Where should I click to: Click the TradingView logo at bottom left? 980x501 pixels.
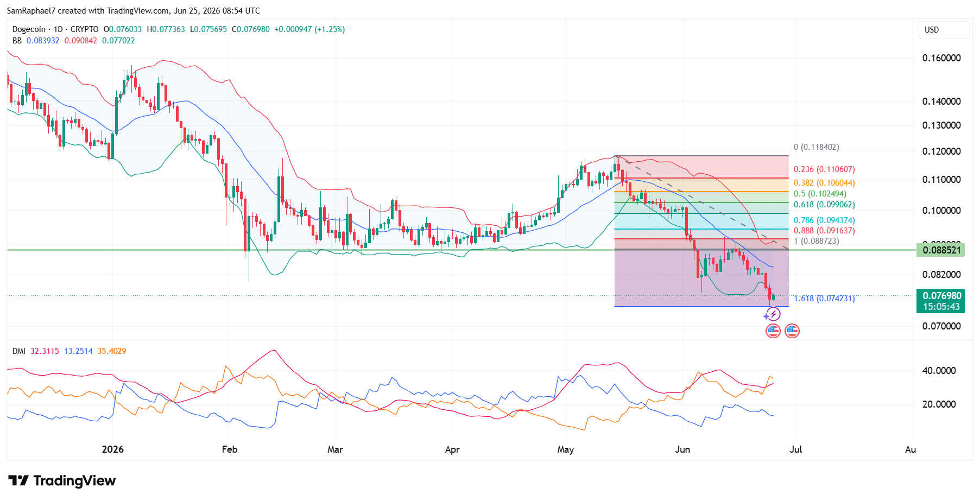tap(62, 480)
